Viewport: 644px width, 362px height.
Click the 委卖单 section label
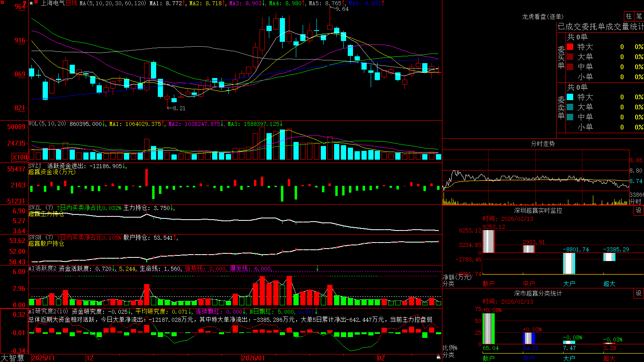[x=561, y=107]
